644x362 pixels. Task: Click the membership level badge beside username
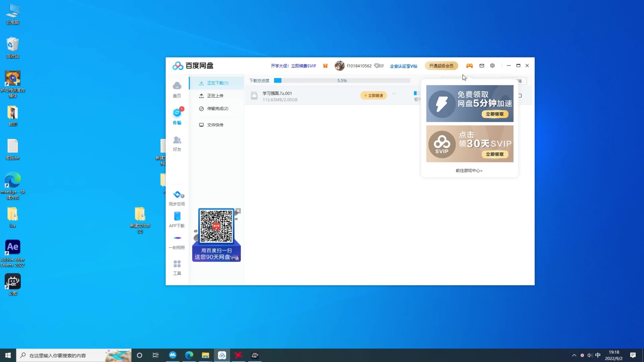pos(379,66)
